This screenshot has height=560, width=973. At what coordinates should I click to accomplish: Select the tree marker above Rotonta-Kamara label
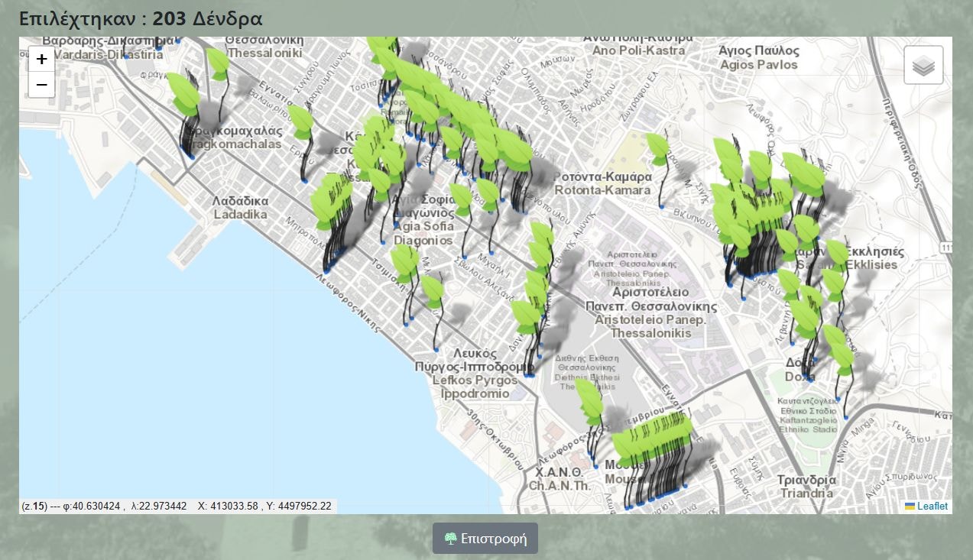click(x=657, y=149)
